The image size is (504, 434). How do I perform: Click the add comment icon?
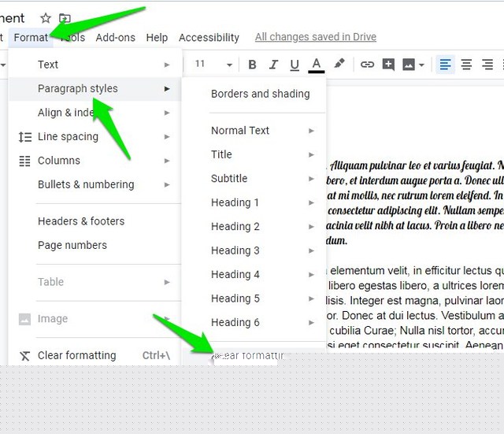point(388,65)
